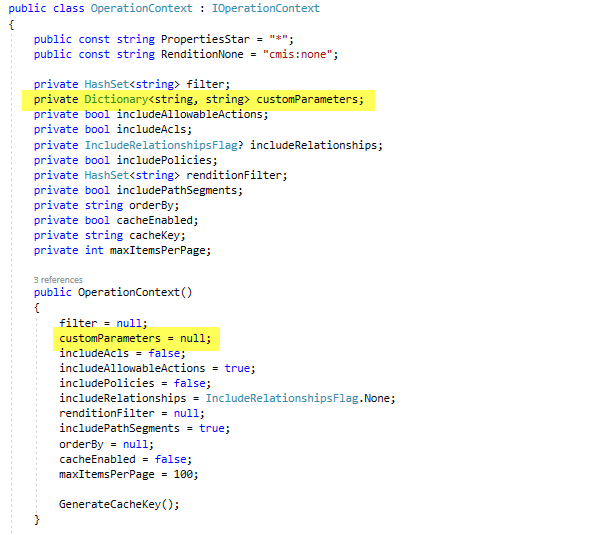The height and width of the screenshot is (535, 605).
Task: Click the '3 references' CodeLens link
Action: tap(58, 280)
